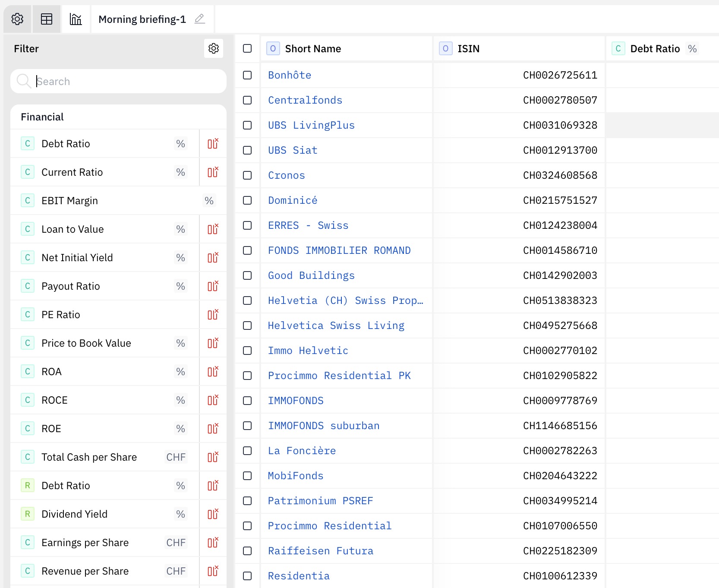Click the red column icon for PE Ratio

coord(213,315)
